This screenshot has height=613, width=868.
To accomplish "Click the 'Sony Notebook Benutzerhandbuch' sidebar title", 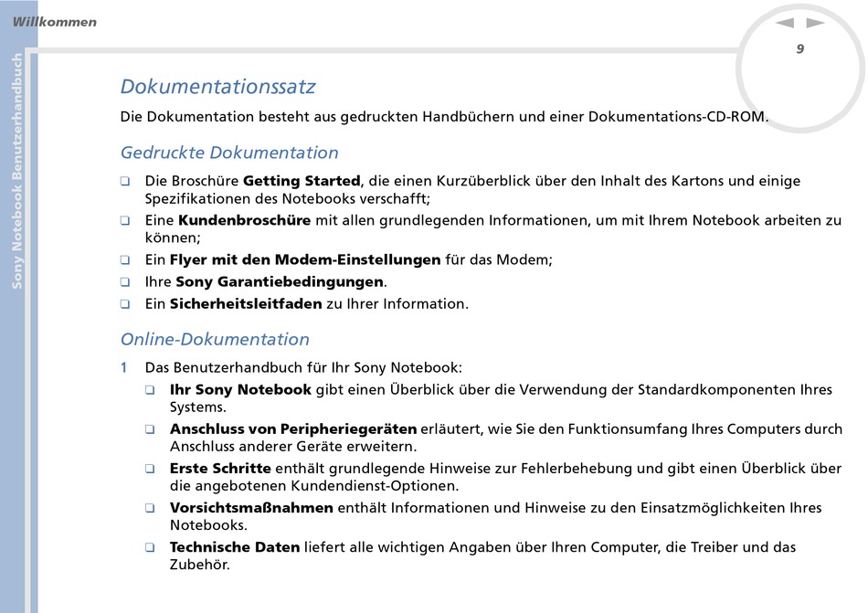I will coord(17,171).
